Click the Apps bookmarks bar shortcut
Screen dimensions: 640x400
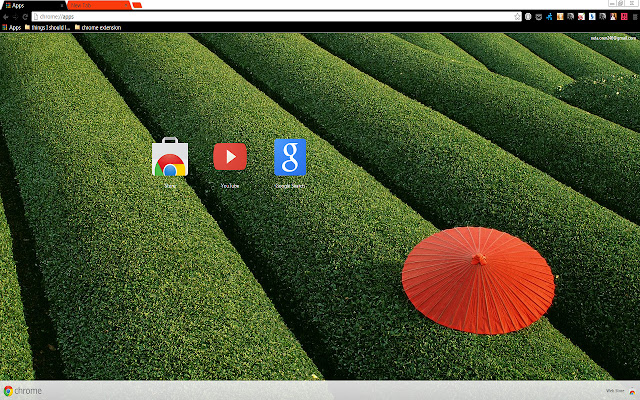(12, 28)
